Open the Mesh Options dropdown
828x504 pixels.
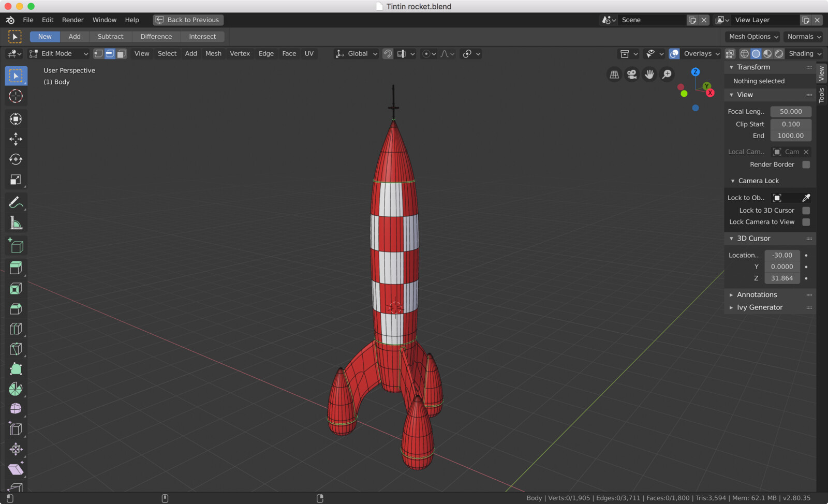point(753,37)
